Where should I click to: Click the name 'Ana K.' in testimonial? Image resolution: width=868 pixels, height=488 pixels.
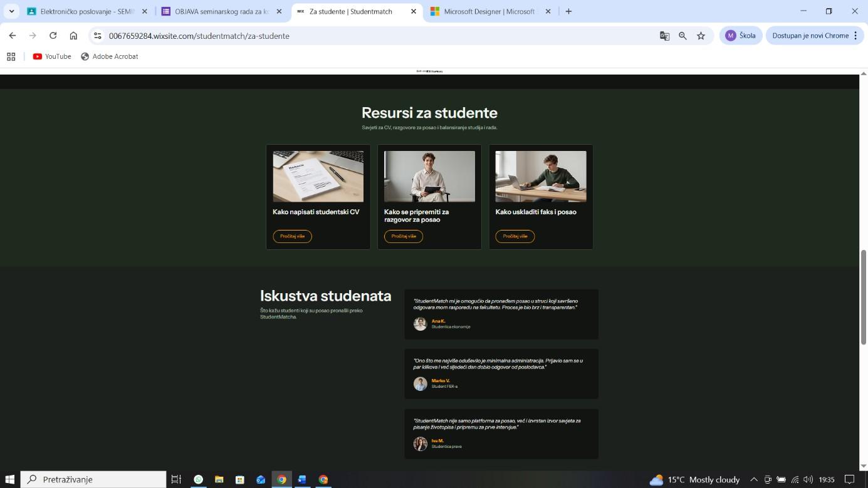[438, 321]
